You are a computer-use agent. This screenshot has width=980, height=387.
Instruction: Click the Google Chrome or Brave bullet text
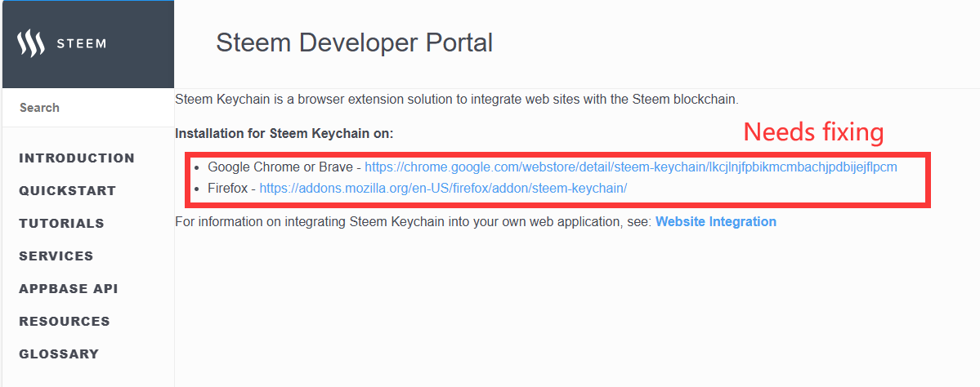point(280,167)
